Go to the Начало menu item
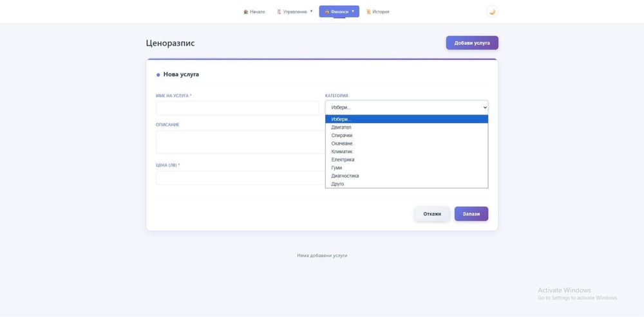Viewport: 644px width, 317px height. tap(258, 12)
